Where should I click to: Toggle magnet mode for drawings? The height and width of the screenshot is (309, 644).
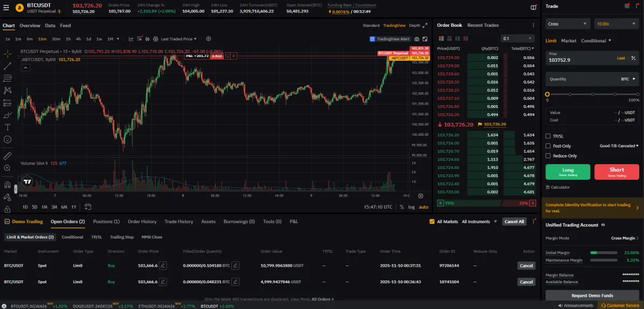pos(8,185)
